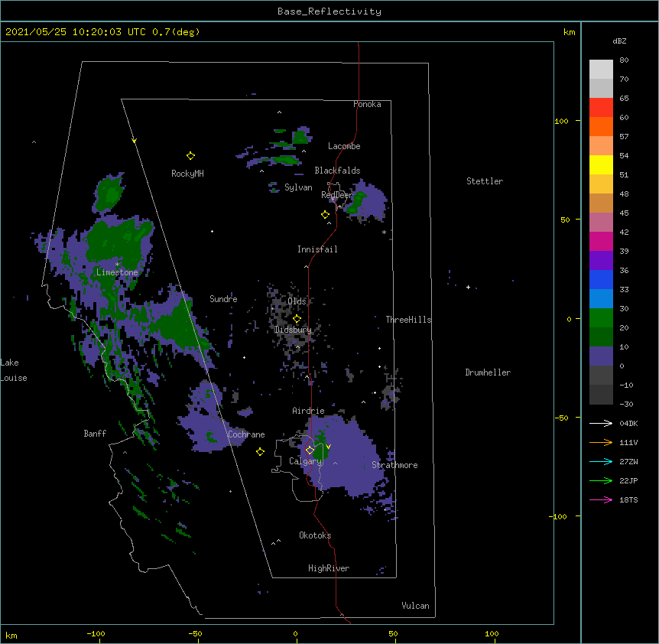Select the yellow diamond marker above RockyMH
The height and width of the screenshot is (644, 659).
pyautogui.click(x=190, y=156)
